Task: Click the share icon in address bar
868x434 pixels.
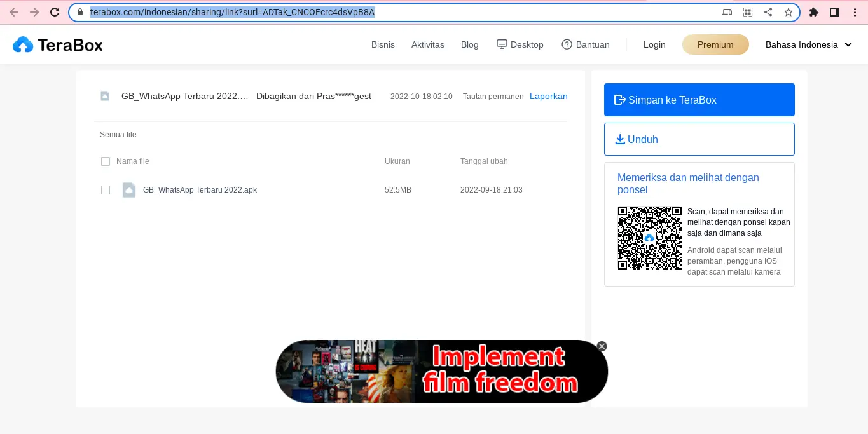Action: click(768, 12)
